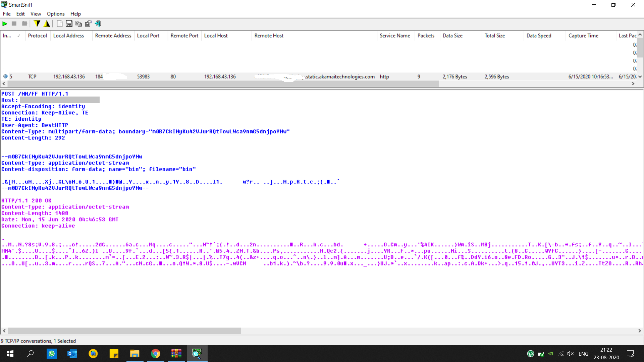Image resolution: width=644 pixels, height=362 pixels.
Task: Open the View menu
Action: (36, 14)
